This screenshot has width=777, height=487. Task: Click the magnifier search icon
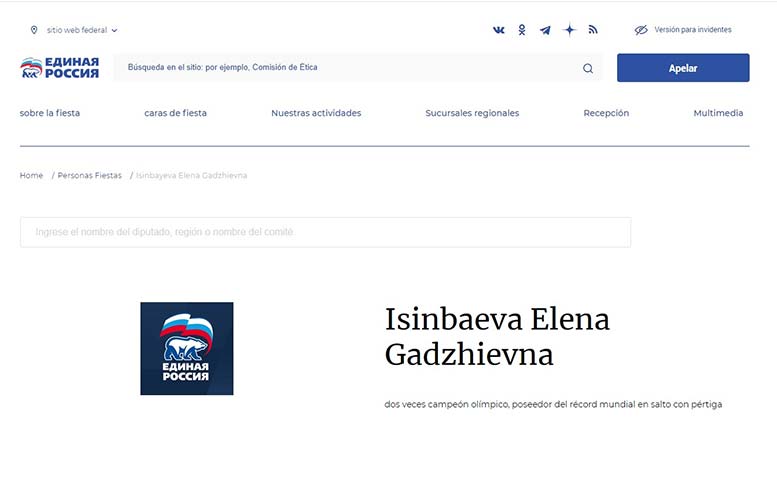click(x=588, y=68)
